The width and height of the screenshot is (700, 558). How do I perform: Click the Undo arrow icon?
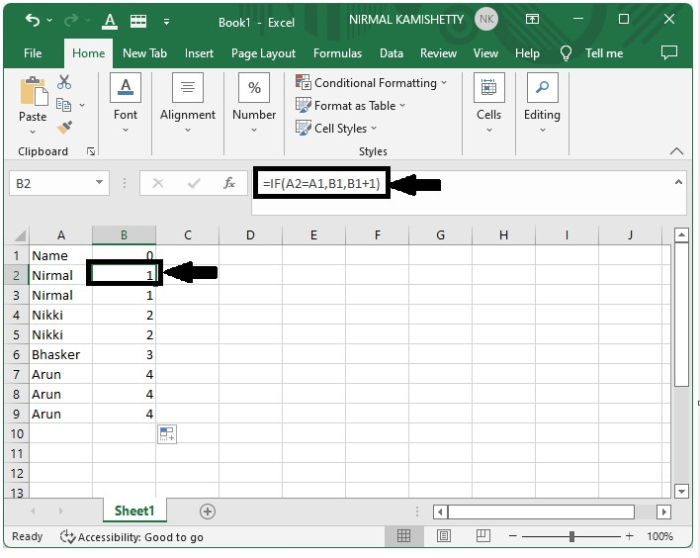click(32, 20)
